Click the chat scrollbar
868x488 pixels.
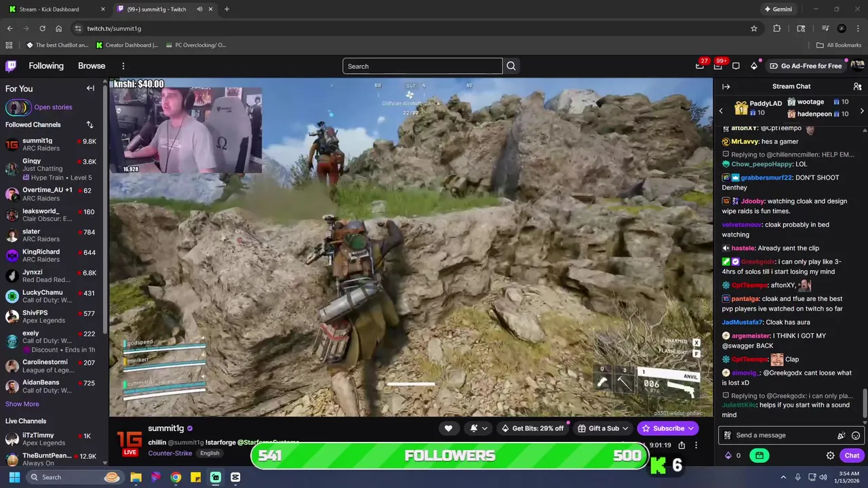865,404
